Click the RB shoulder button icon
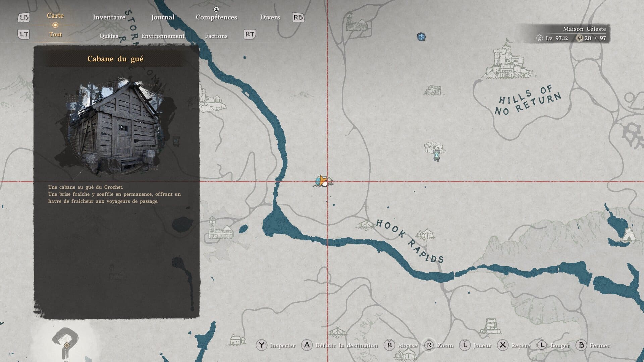644x362 pixels. (x=298, y=17)
